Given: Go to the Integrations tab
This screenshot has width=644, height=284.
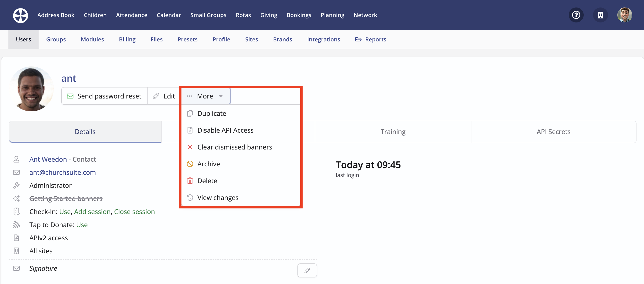Looking at the screenshot, I should pyautogui.click(x=323, y=39).
